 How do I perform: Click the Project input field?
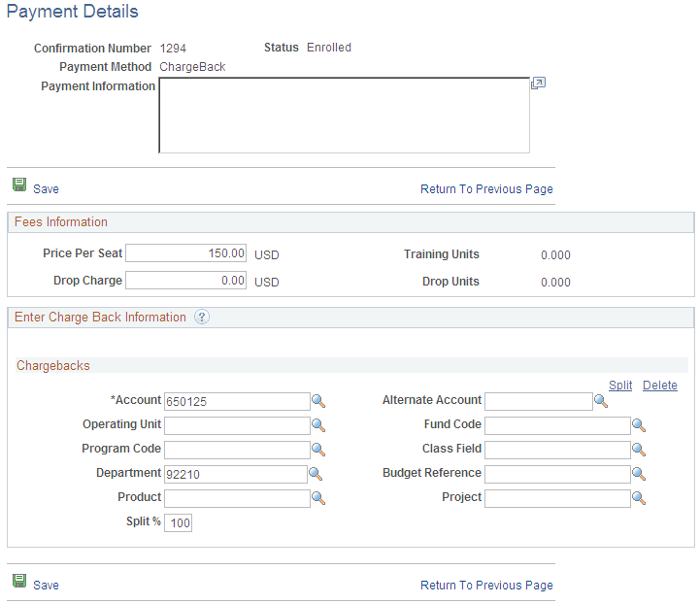click(x=557, y=498)
